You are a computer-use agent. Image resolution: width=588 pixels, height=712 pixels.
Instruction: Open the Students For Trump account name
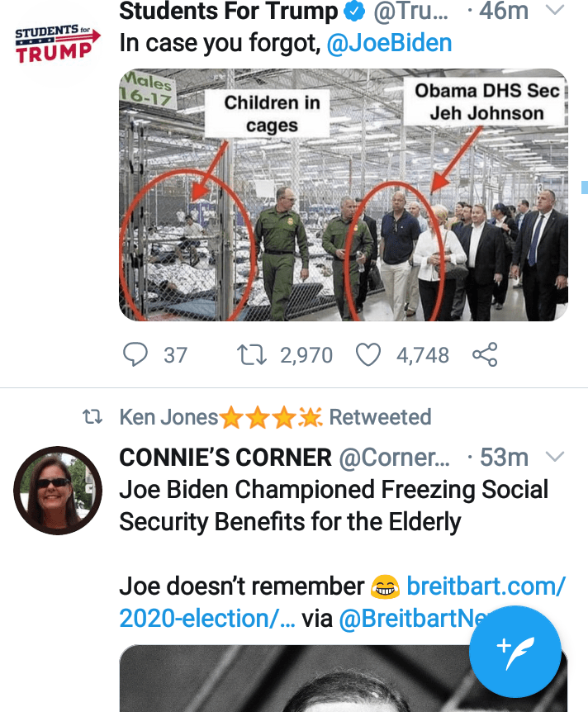(229, 12)
